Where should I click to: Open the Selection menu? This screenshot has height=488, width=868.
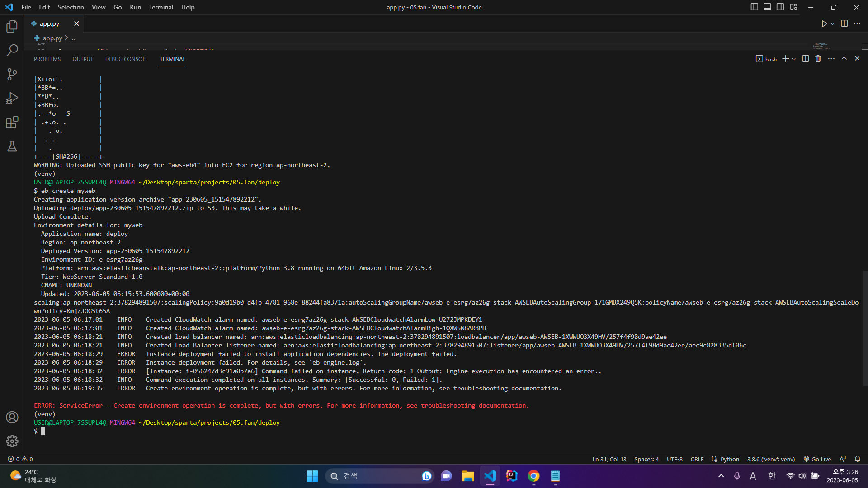(71, 7)
